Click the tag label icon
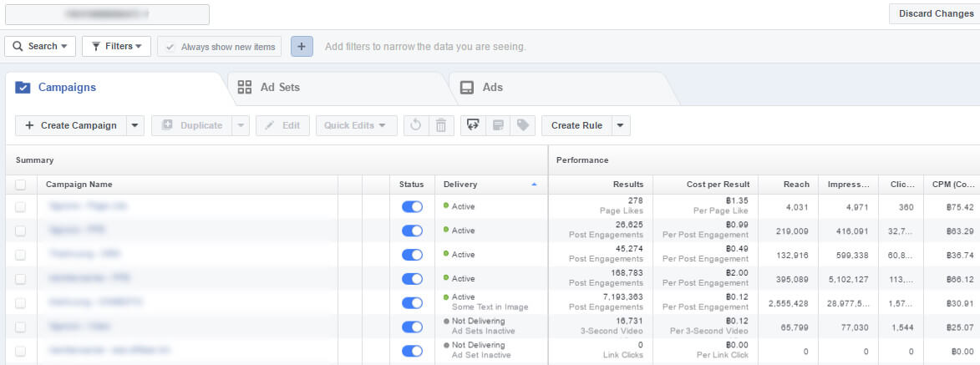Viewport: 980px width, 365px height. point(523,125)
